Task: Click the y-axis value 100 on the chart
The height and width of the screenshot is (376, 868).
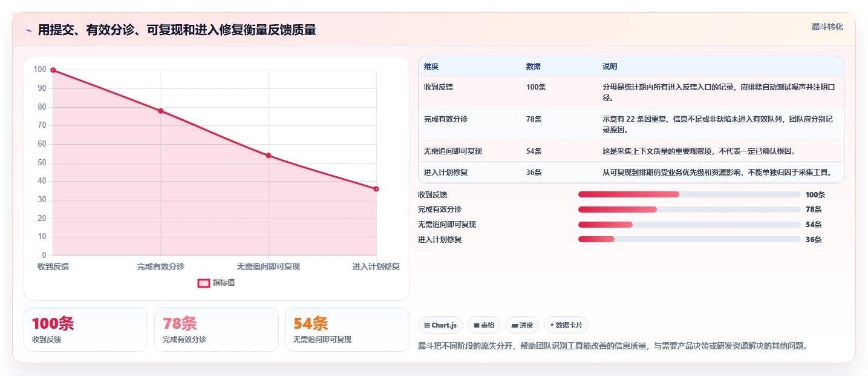Action: [x=40, y=70]
